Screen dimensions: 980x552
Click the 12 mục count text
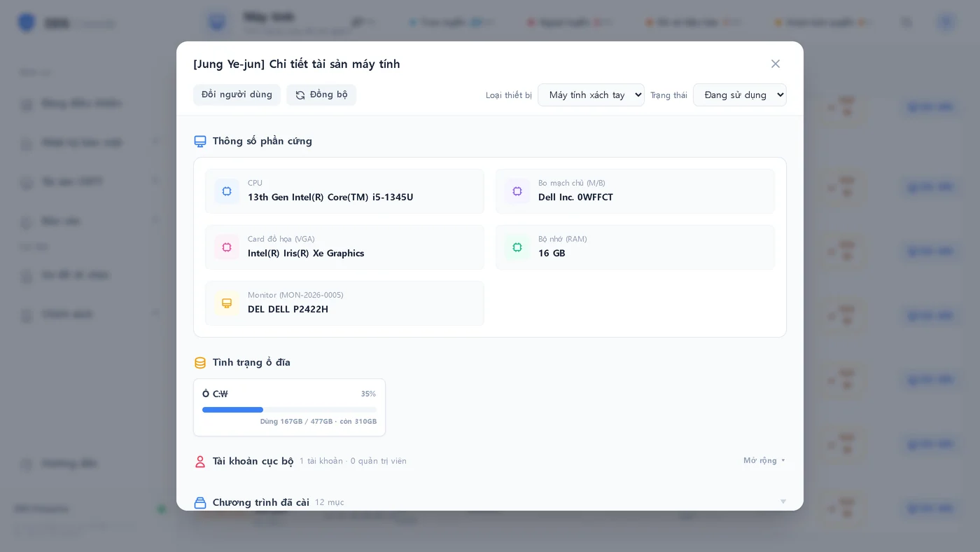pyautogui.click(x=330, y=502)
